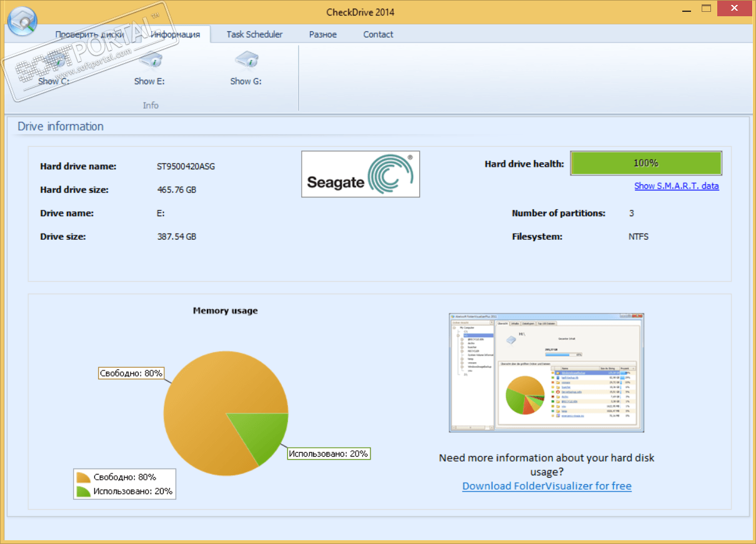Image resolution: width=756 pixels, height=544 pixels.
Task: Switch to the Проверить диски tab
Action: [89, 34]
